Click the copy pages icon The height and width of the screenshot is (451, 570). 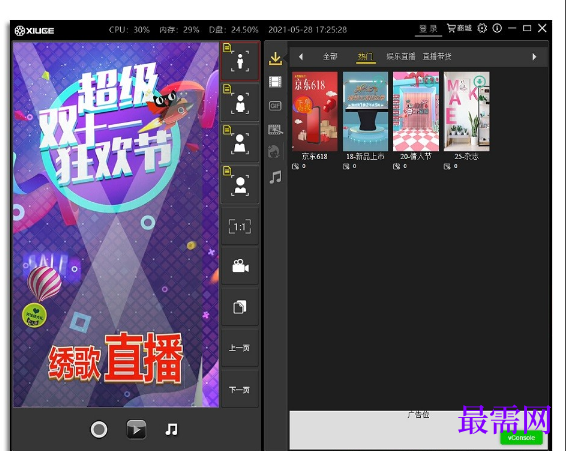tap(240, 307)
